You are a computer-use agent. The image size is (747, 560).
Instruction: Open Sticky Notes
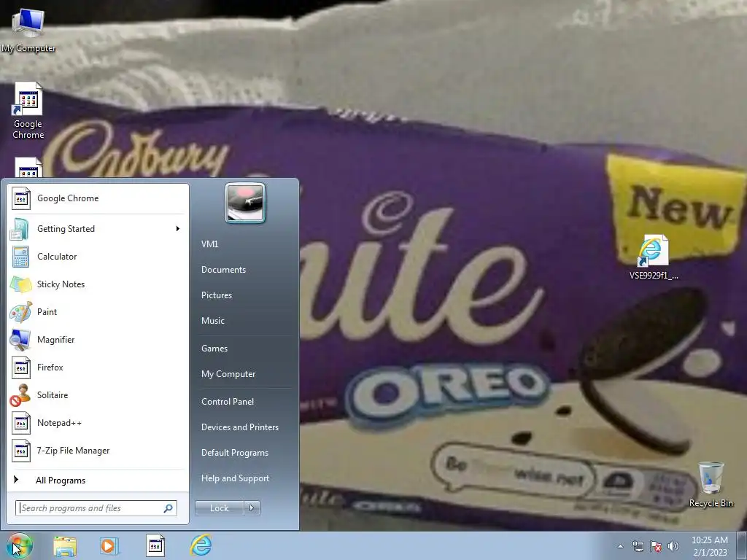tap(98, 284)
